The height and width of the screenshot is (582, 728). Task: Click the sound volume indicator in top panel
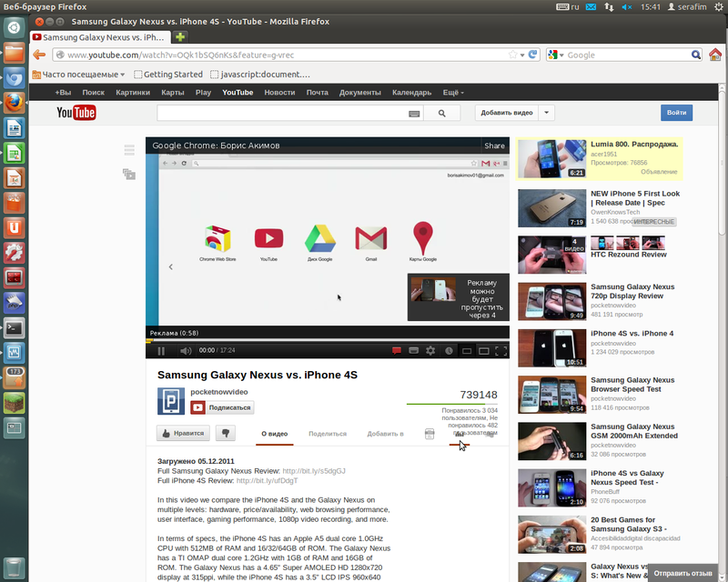click(x=627, y=7)
